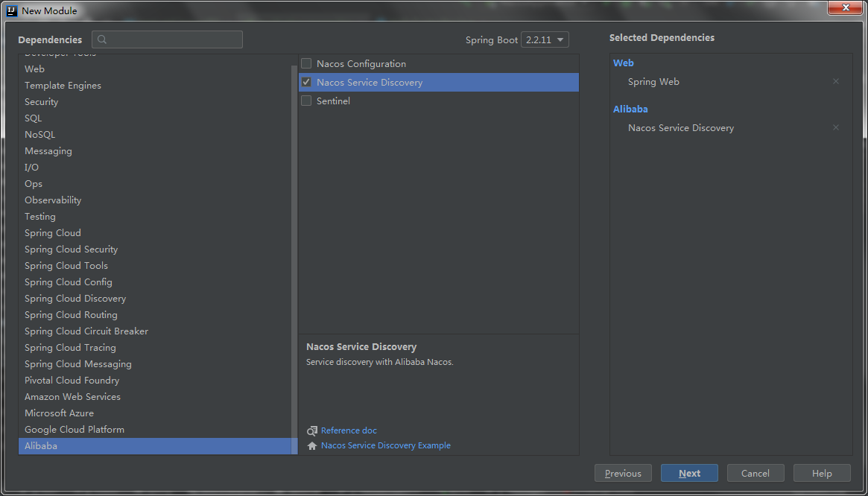Remove Spring Web from selected dependencies
This screenshot has width=868, height=496.
[x=836, y=81]
